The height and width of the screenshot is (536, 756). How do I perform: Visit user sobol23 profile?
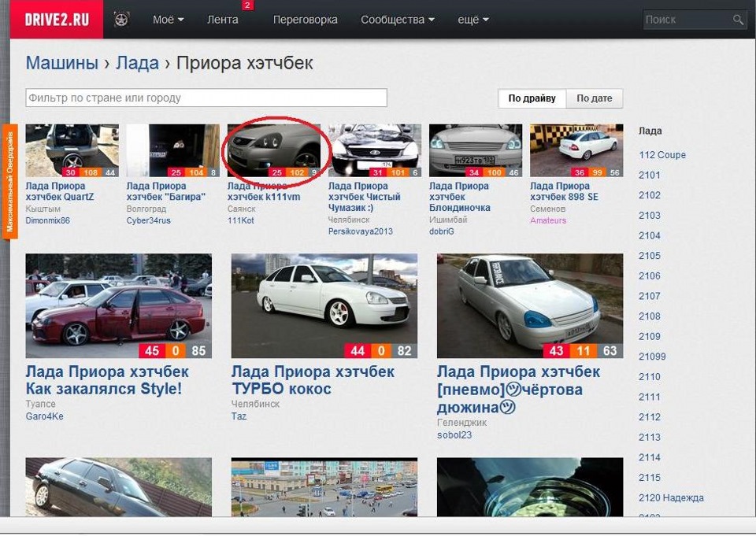(x=454, y=434)
